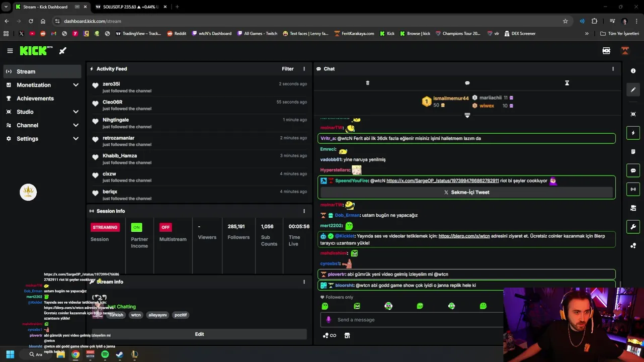Open channel points infinity icon below chat
Image resolution: width=644 pixels, height=362 pixels.
click(x=330, y=335)
